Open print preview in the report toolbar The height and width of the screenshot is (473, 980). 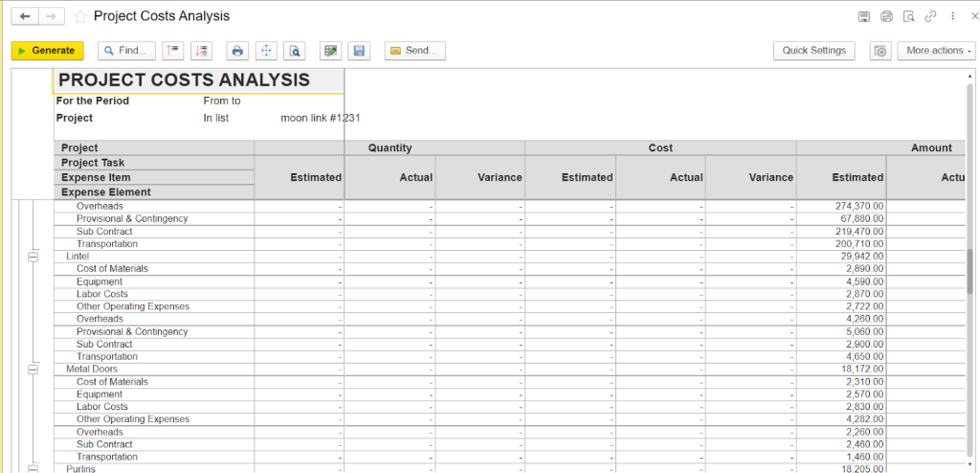[295, 51]
